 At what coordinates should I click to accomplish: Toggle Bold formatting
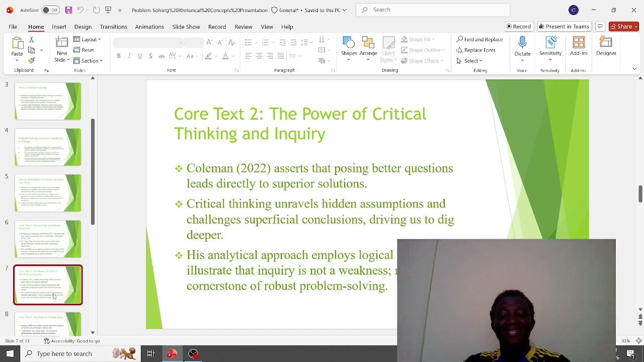(x=119, y=56)
